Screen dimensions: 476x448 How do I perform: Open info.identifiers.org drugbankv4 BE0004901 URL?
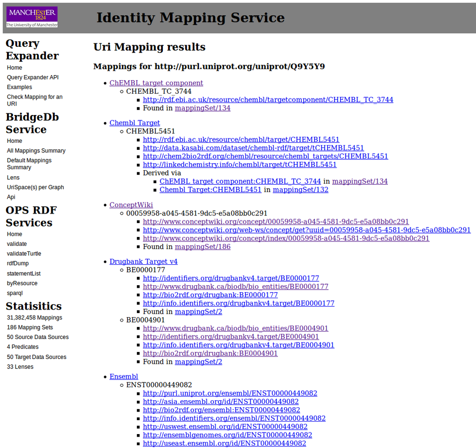[x=238, y=345]
